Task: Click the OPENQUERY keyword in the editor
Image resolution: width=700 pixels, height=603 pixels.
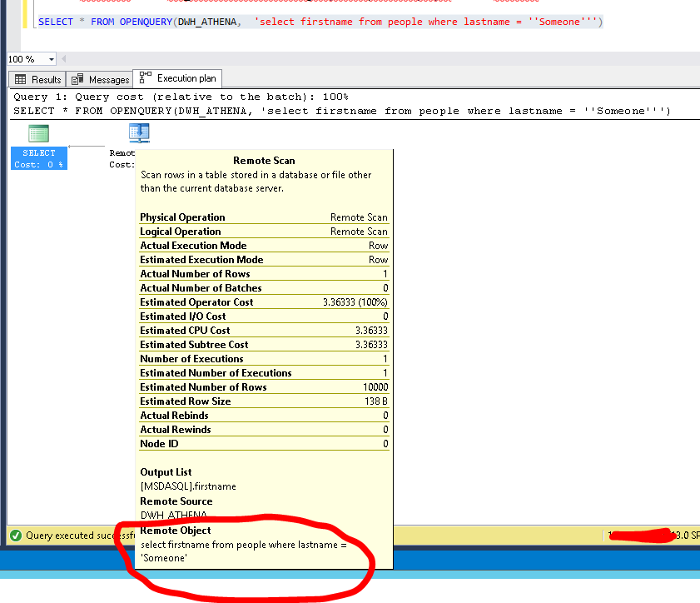Action: coord(146,22)
